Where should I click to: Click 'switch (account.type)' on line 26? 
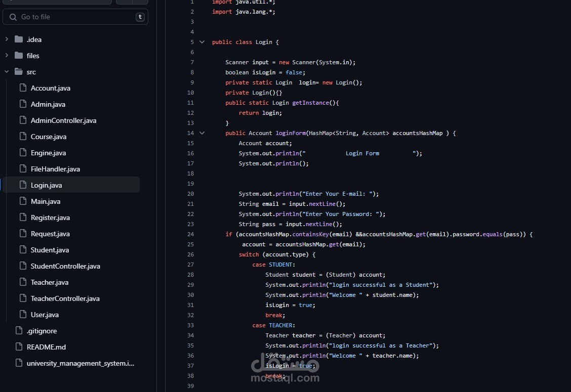click(274, 255)
